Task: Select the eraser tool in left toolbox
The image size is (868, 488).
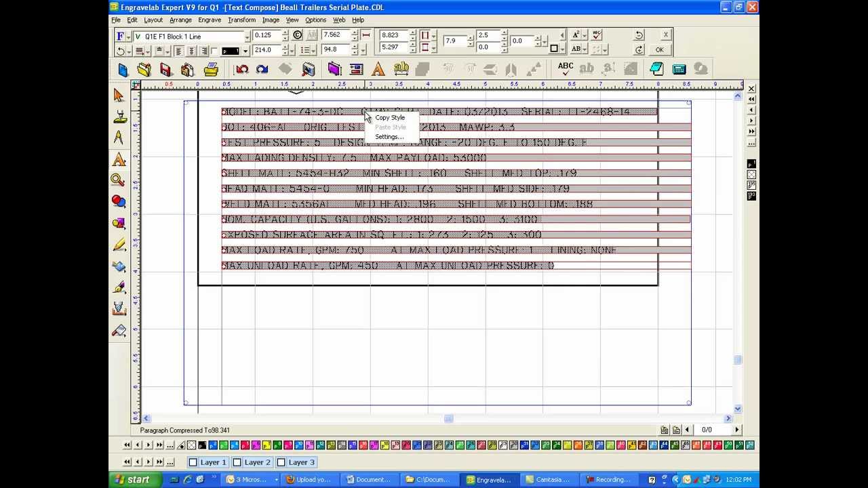Action: [119, 331]
